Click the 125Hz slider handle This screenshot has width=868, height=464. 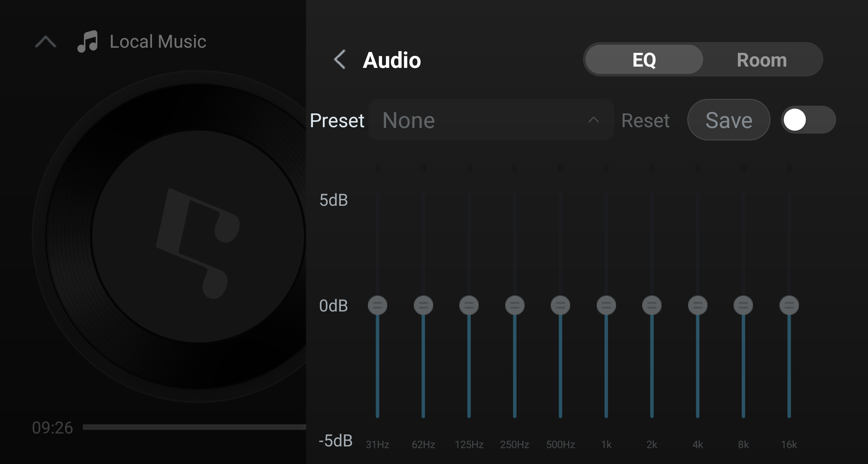pyautogui.click(x=469, y=305)
